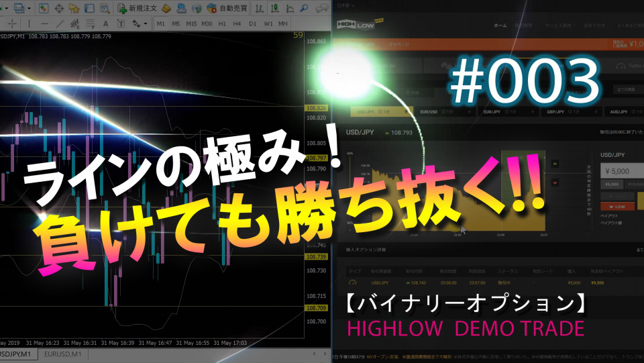Click the green up arrow beside chart
This screenshot has height=363, width=644.
click(555, 164)
